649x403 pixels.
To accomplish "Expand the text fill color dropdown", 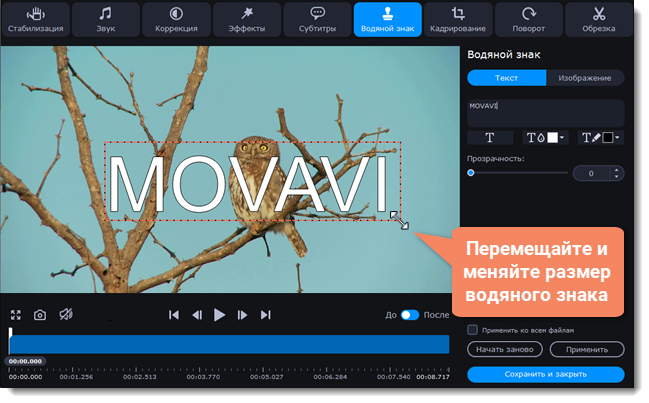I will point(561,137).
